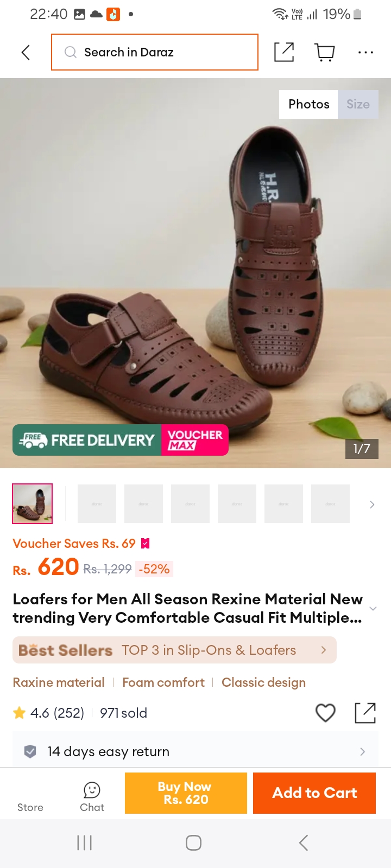Select the Photos tab
391x868 pixels.
click(308, 104)
